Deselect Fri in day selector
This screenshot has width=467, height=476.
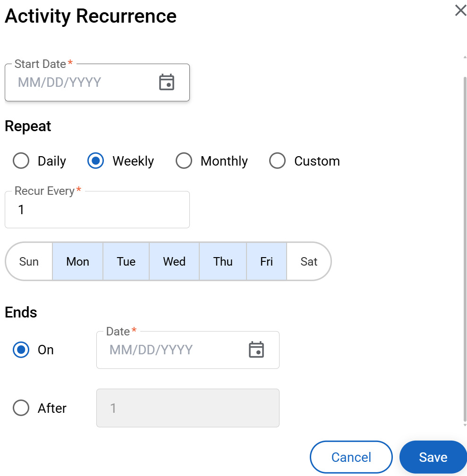coord(266,261)
